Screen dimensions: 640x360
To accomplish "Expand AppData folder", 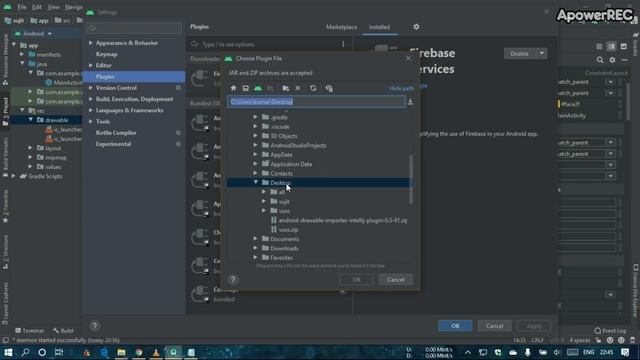I will click(256, 155).
